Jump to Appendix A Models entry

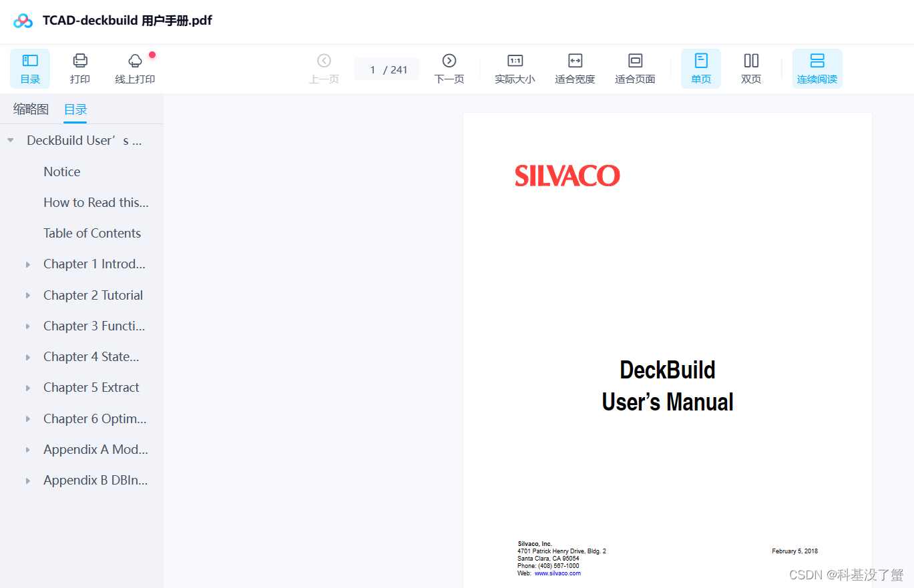point(96,449)
